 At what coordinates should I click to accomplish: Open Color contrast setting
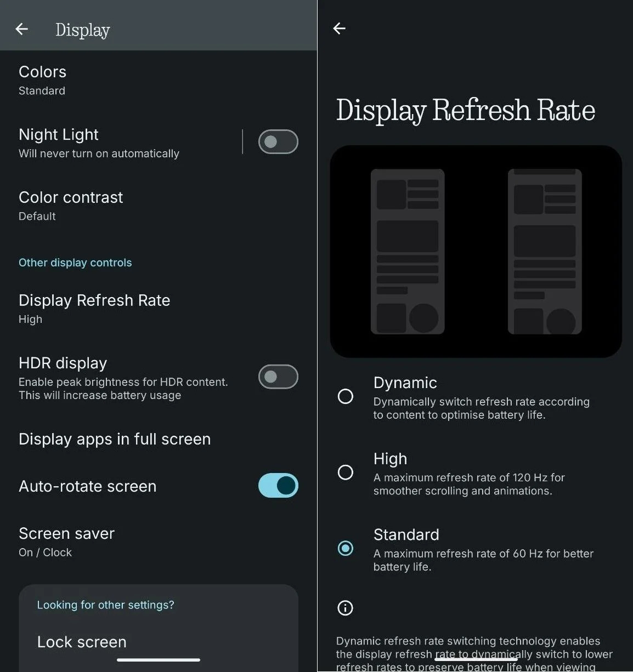click(x=159, y=206)
